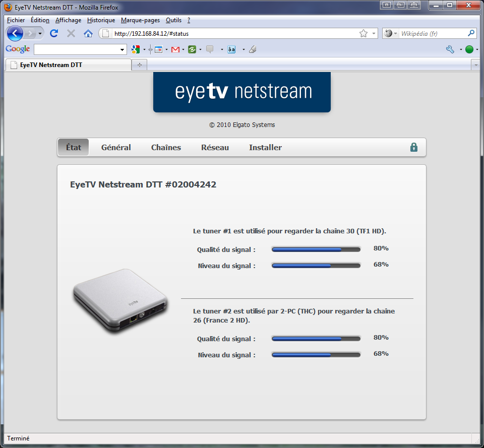
Task: Open the list all tabs dropdown
Action: (x=475, y=65)
